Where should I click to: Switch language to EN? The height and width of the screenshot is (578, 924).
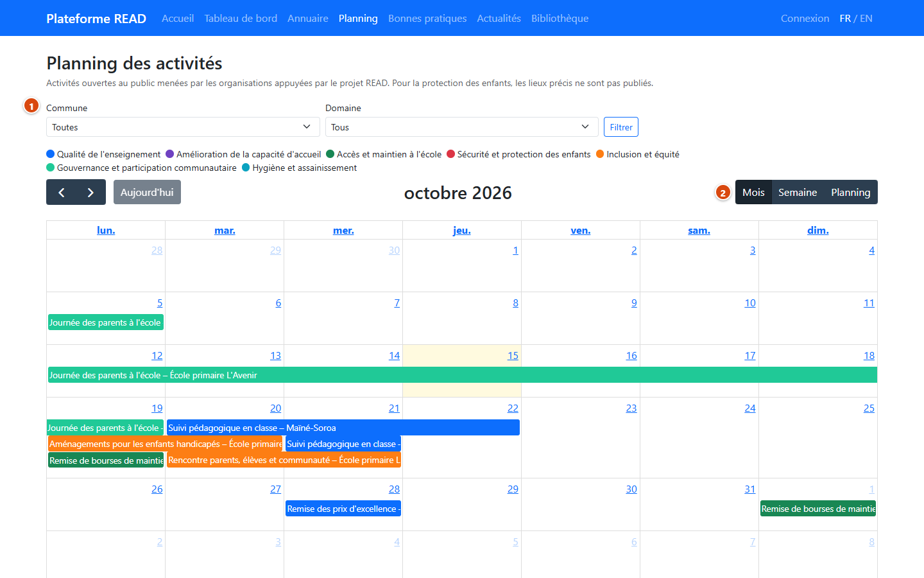pos(866,18)
